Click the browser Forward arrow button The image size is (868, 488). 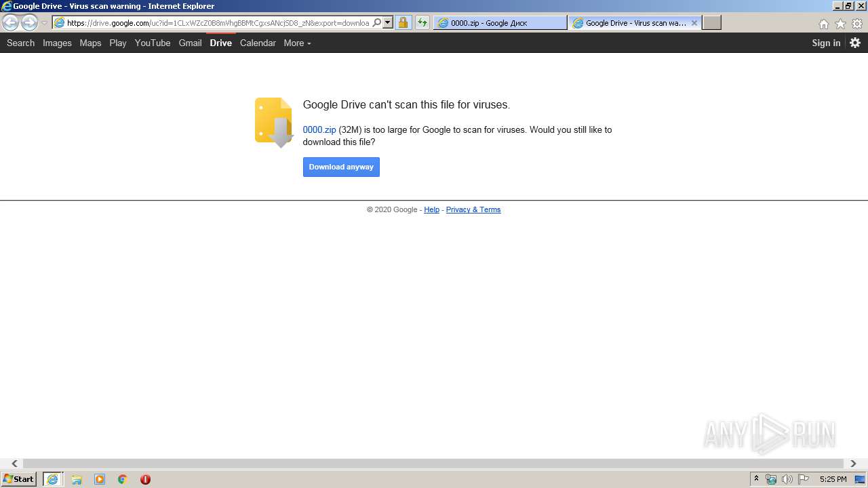tap(29, 22)
